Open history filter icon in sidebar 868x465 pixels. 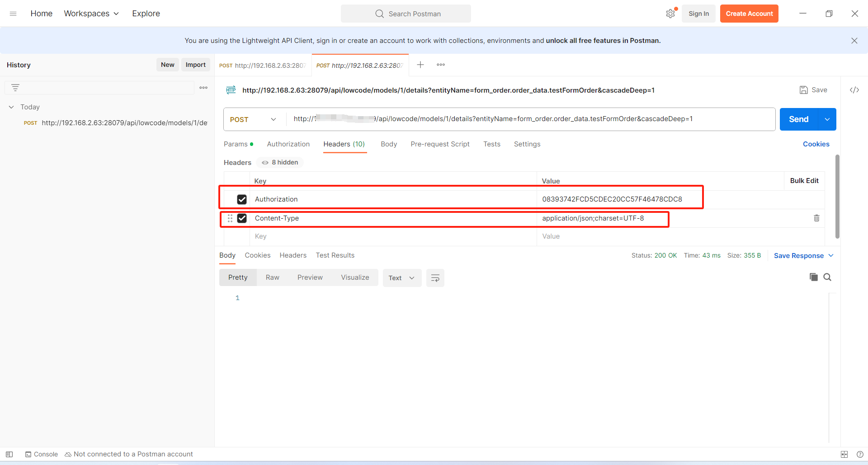[x=15, y=88]
